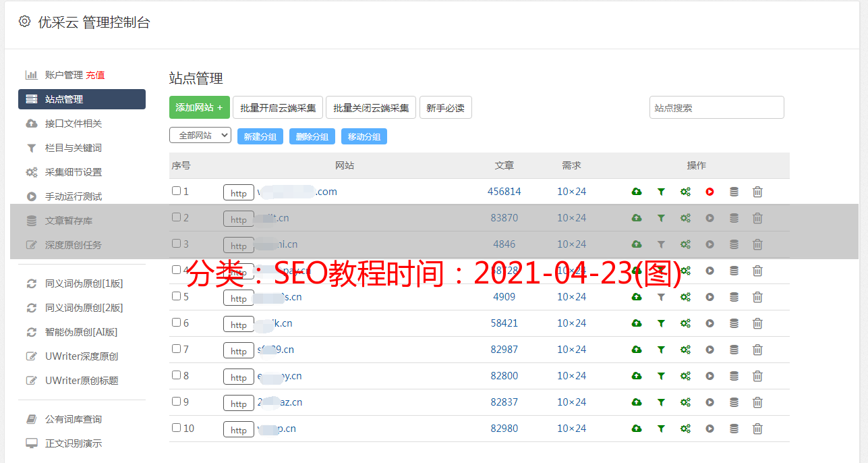Enable the checkbox for row 10
This screenshot has height=463, width=868.
click(x=176, y=428)
